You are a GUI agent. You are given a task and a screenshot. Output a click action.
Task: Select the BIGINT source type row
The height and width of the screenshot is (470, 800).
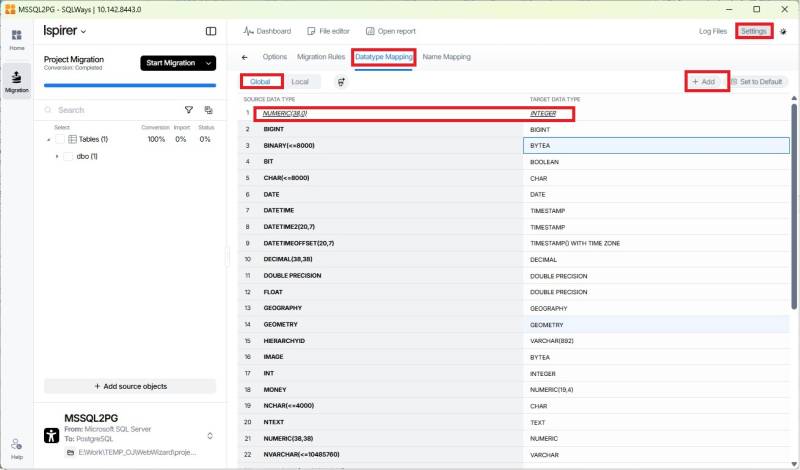[x=381, y=129]
